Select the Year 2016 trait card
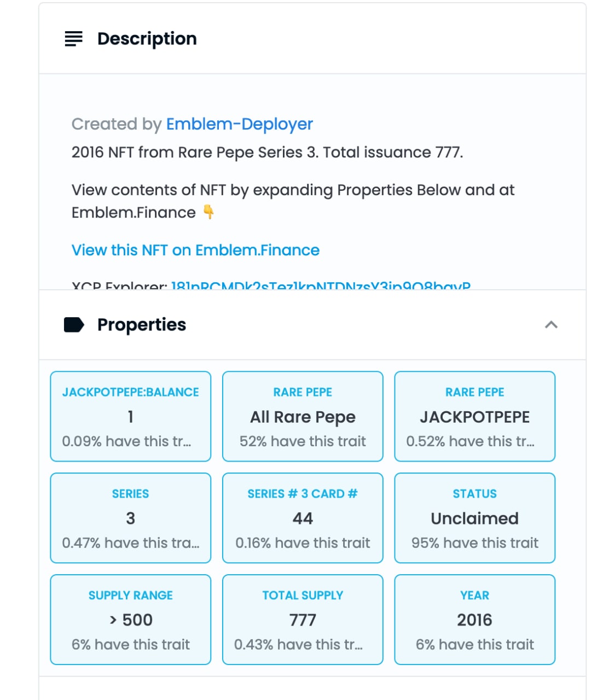Viewport: 597px width, 700px height. coord(474,620)
